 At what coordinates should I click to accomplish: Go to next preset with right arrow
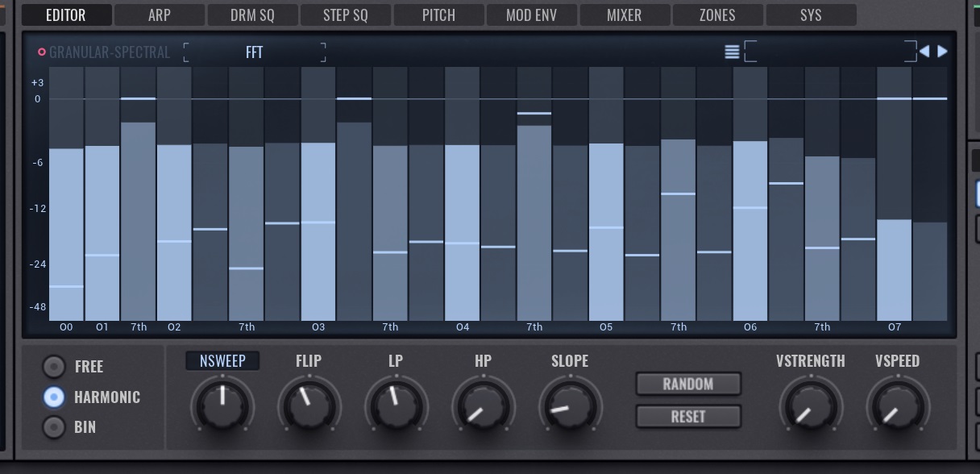point(942,52)
